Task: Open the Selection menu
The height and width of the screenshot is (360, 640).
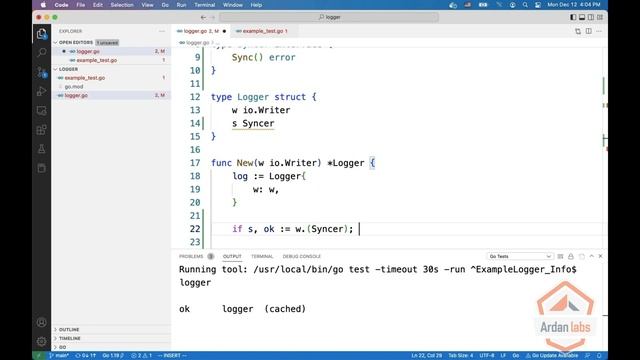Action: click(x=122, y=5)
